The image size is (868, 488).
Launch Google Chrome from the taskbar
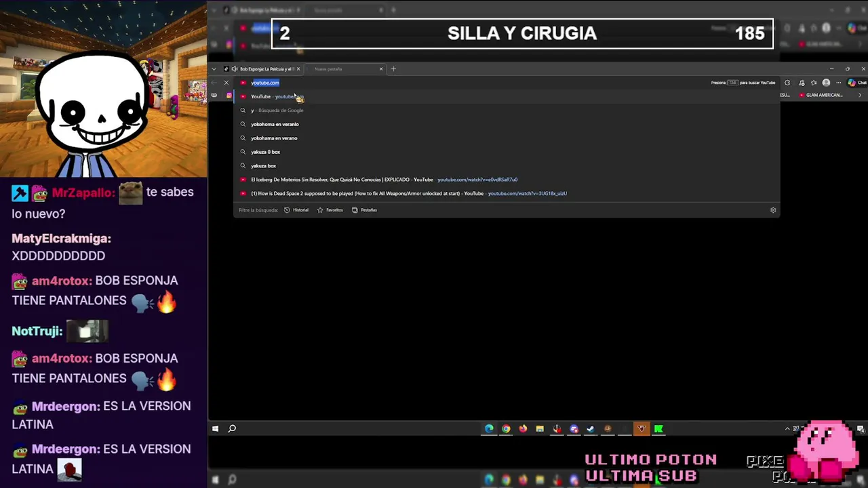coord(506,428)
